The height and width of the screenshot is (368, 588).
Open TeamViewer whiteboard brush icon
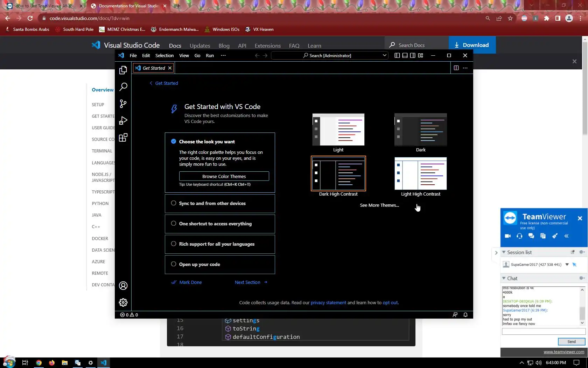pyautogui.click(x=555, y=236)
